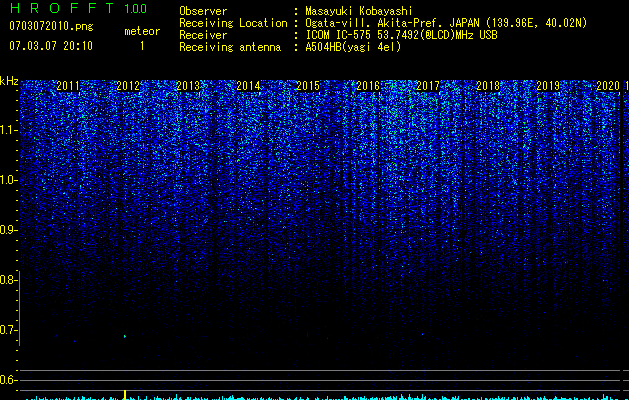Click the 2016 time axis label
Screen dimensions: 629x400
click(x=368, y=85)
